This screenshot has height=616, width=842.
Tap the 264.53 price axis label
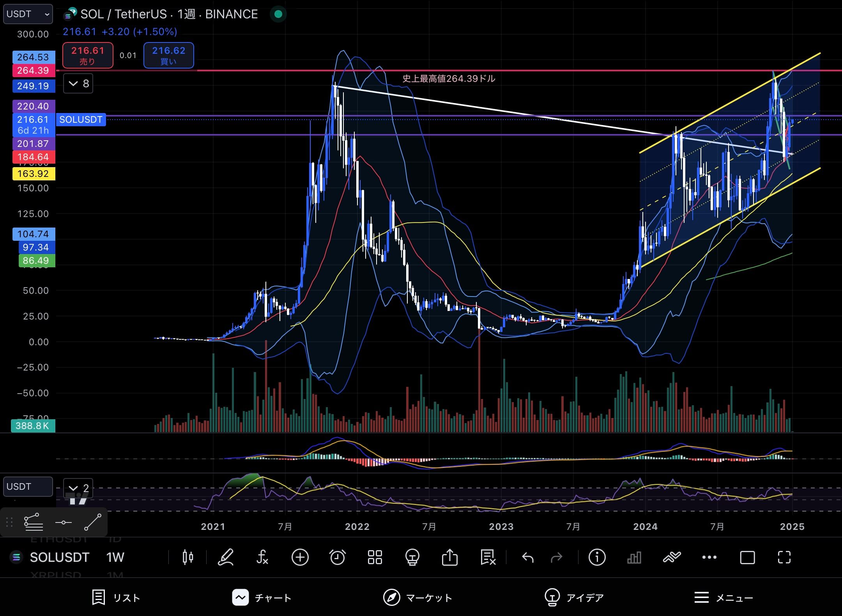pos(34,57)
